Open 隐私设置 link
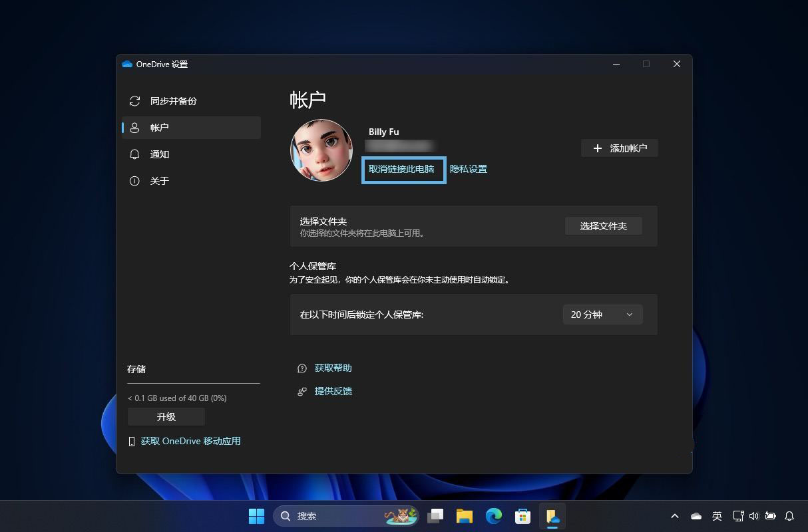Screen dimensions: 808x532 (x=469, y=169)
